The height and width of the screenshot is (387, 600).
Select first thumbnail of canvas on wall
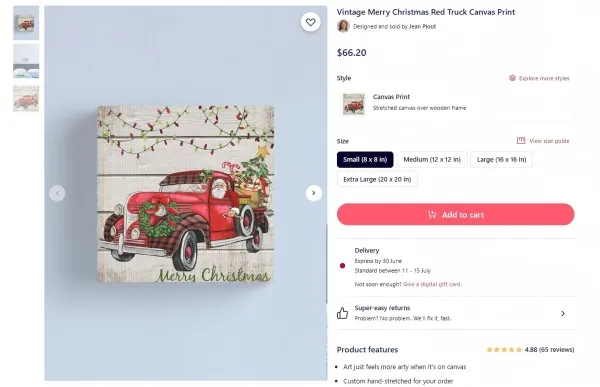click(26, 23)
